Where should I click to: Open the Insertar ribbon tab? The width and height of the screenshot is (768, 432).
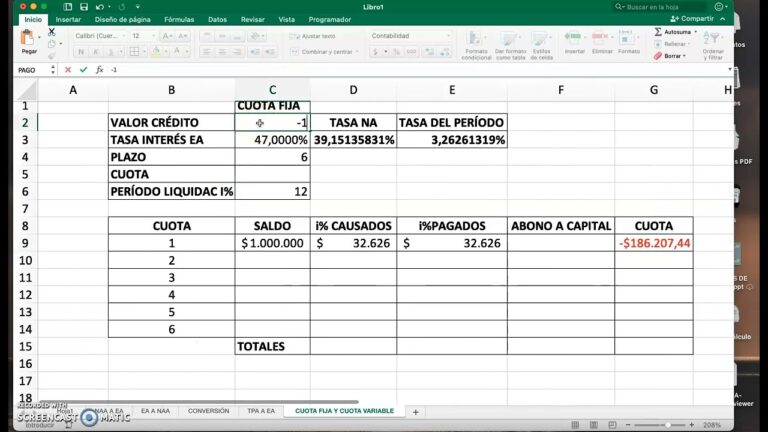(68, 20)
